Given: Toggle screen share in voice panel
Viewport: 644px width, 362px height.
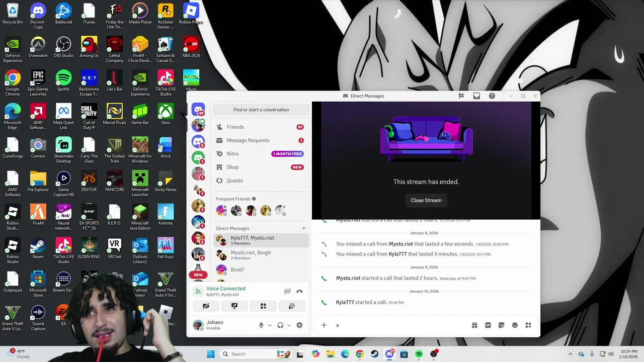Looking at the screenshot, I should tap(234, 306).
